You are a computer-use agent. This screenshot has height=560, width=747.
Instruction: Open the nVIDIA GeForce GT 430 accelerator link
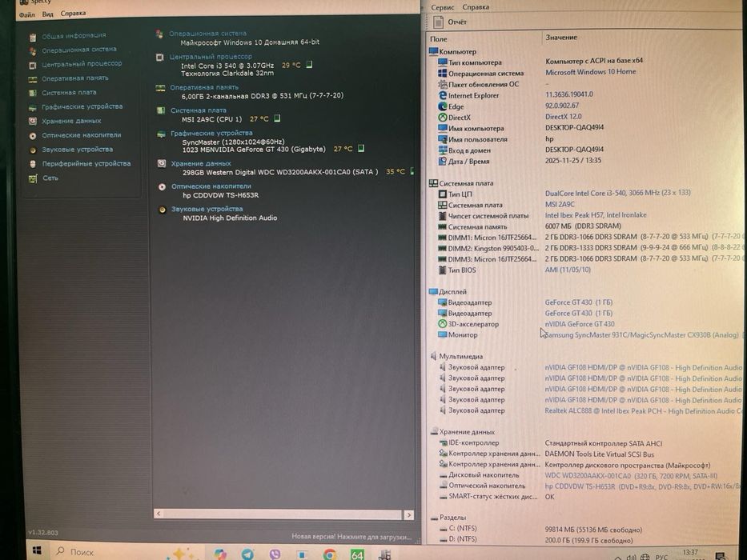[580, 324]
